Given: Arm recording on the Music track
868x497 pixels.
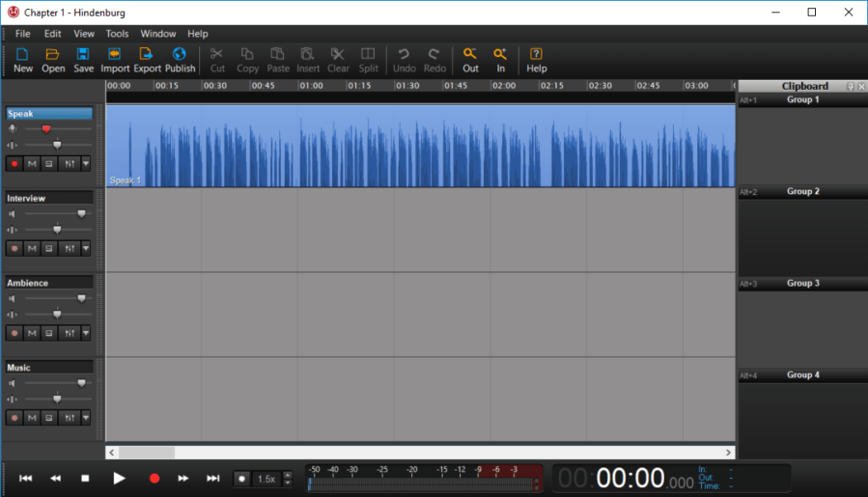Looking at the screenshot, I should tap(14, 418).
